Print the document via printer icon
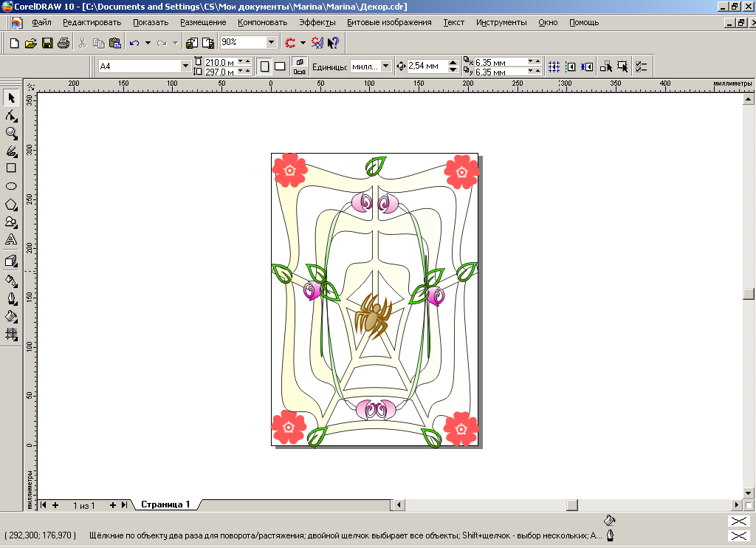This screenshot has width=756, height=548. click(63, 43)
